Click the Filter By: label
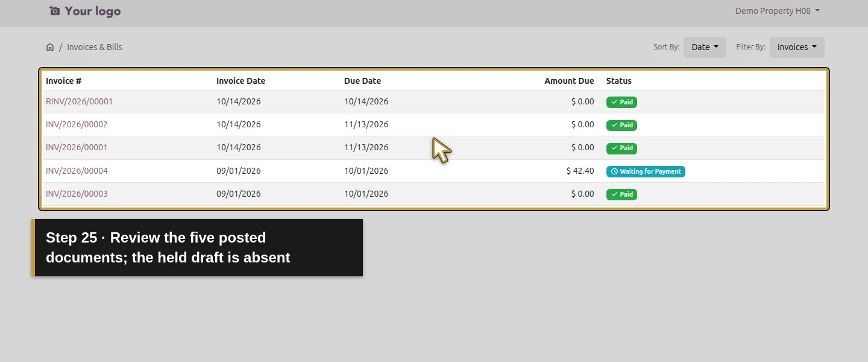Viewport: 868px width, 362px height. coord(750,47)
